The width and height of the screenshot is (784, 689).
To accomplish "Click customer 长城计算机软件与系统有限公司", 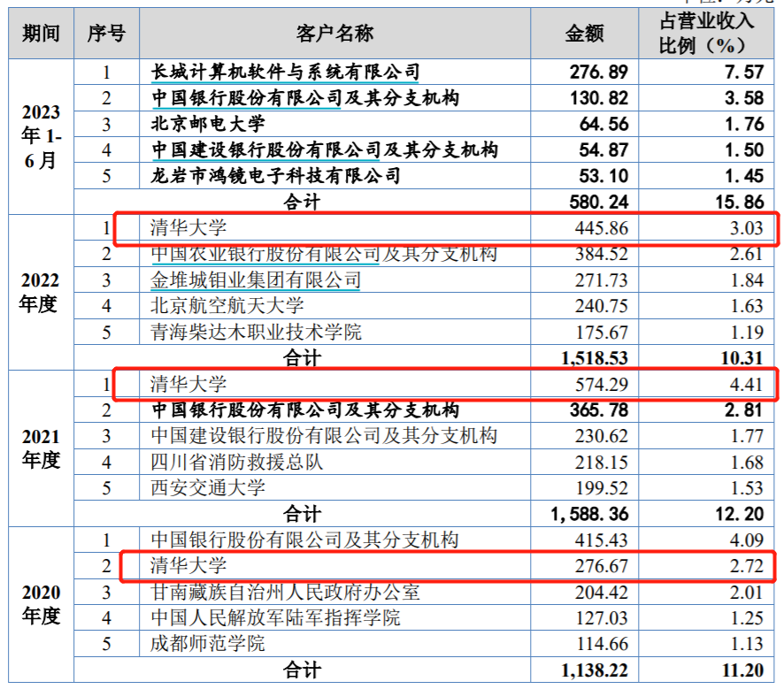I will click(285, 72).
